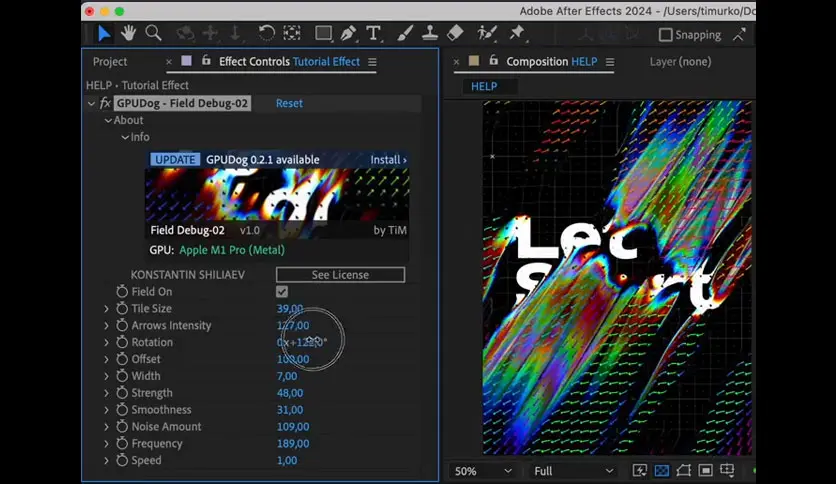
Task: Select the Eraser tool
Action: click(x=455, y=34)
